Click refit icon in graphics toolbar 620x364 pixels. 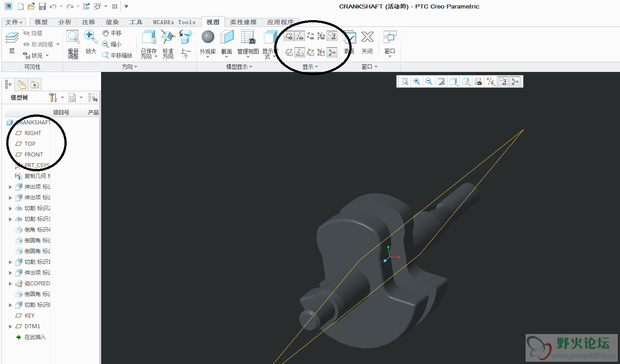[x=404, y=81]
